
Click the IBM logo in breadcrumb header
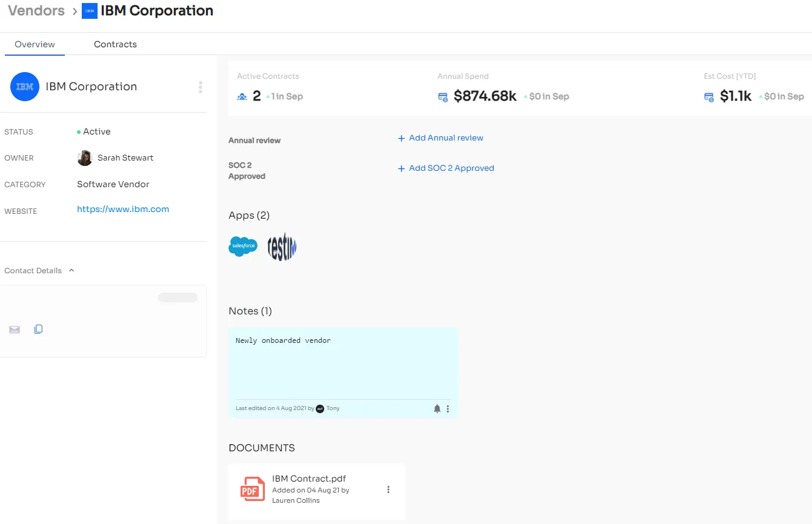[90, 11]
